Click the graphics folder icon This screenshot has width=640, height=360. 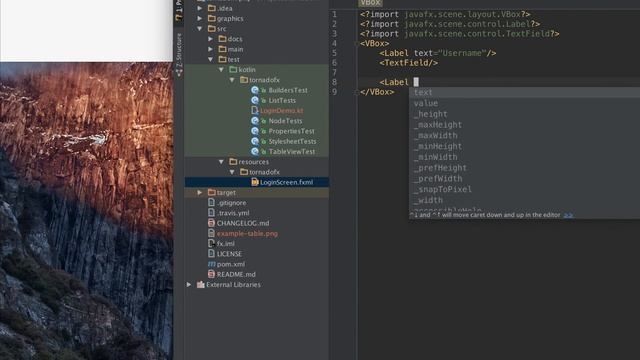point(211,18)
